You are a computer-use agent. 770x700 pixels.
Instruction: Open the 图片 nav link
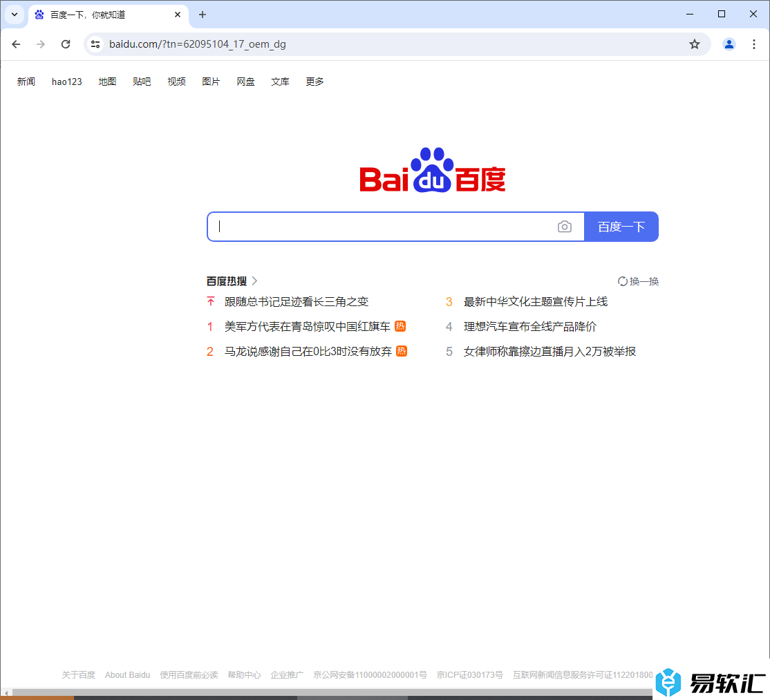[211, 82]
